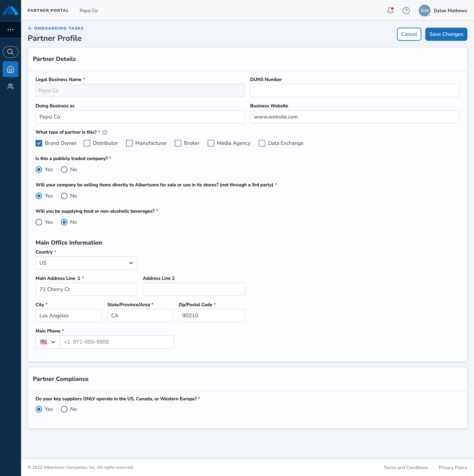Click the Partner Portal header title
The height and width of the screenshot is (476, 474).
(x=48, y=11)
